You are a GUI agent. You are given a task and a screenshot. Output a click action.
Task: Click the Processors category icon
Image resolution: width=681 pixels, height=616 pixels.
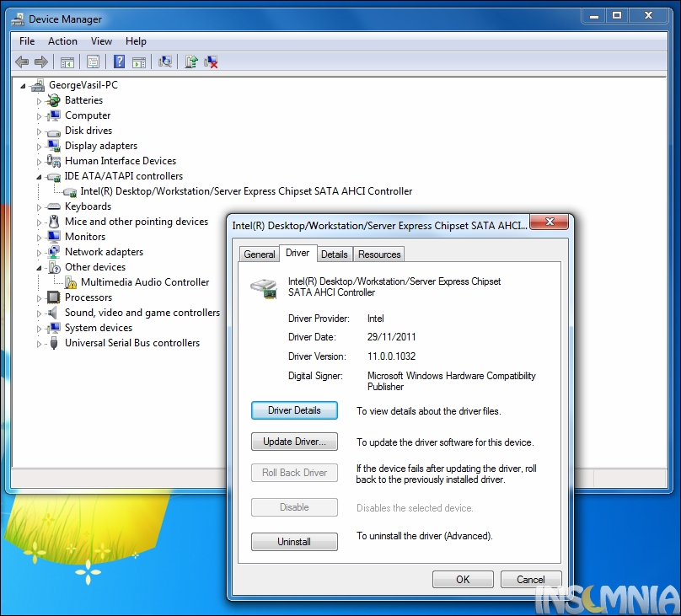[53, 297]
